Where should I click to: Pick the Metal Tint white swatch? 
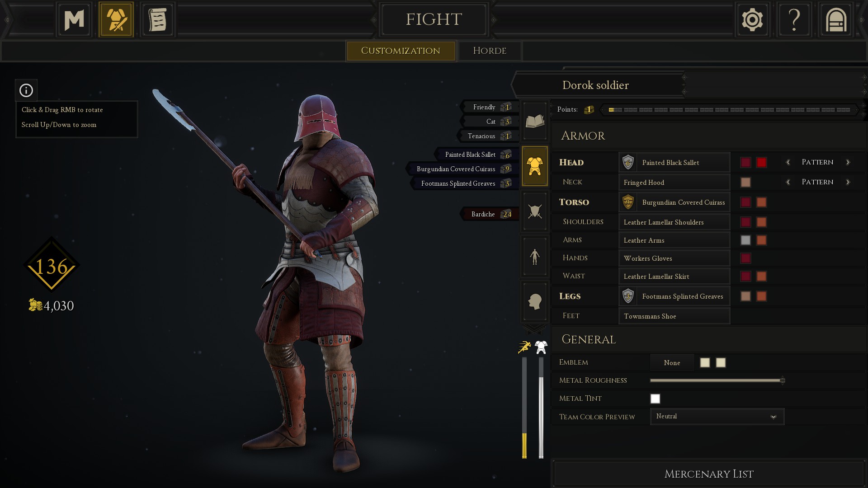655,399
